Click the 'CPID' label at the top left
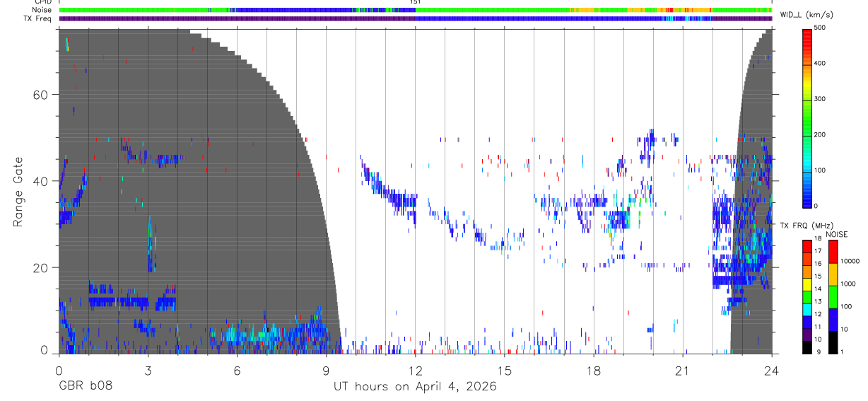868x401 pixels. tap(42, 2)
